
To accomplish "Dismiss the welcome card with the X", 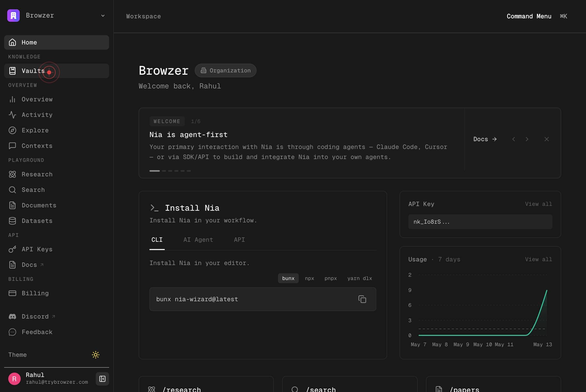I will coord(546,139).
